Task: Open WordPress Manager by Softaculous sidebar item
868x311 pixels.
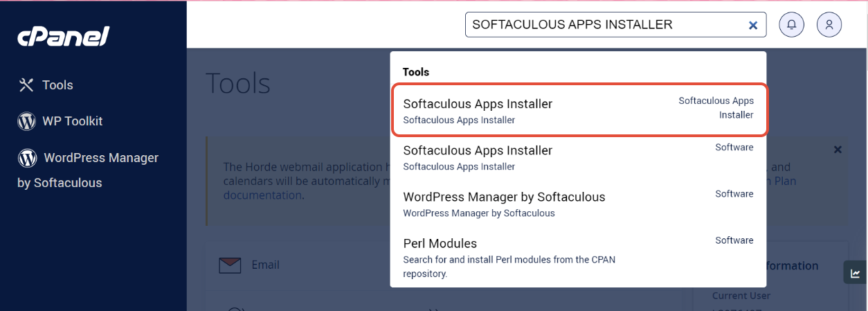Action: [89, 170]
